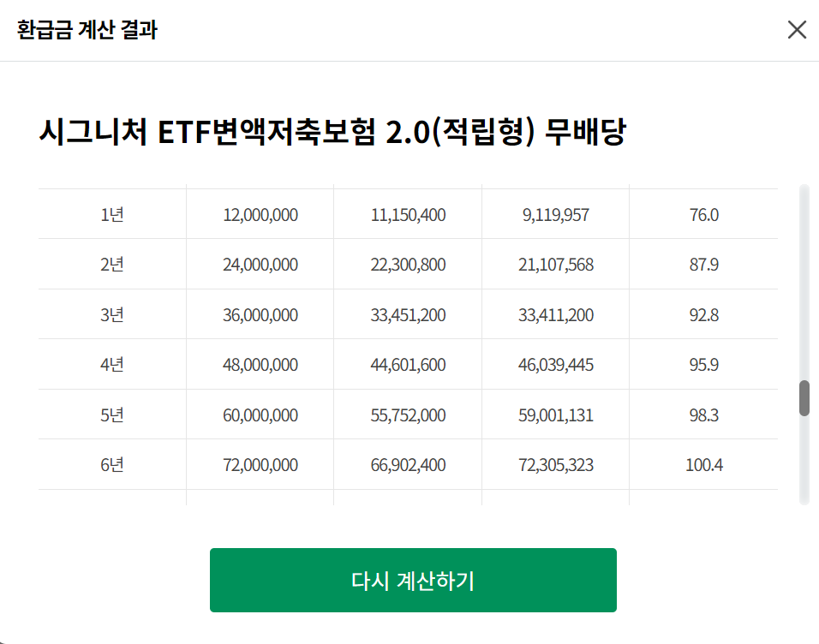Select the 95.9 rate cell

coord(703,365)
